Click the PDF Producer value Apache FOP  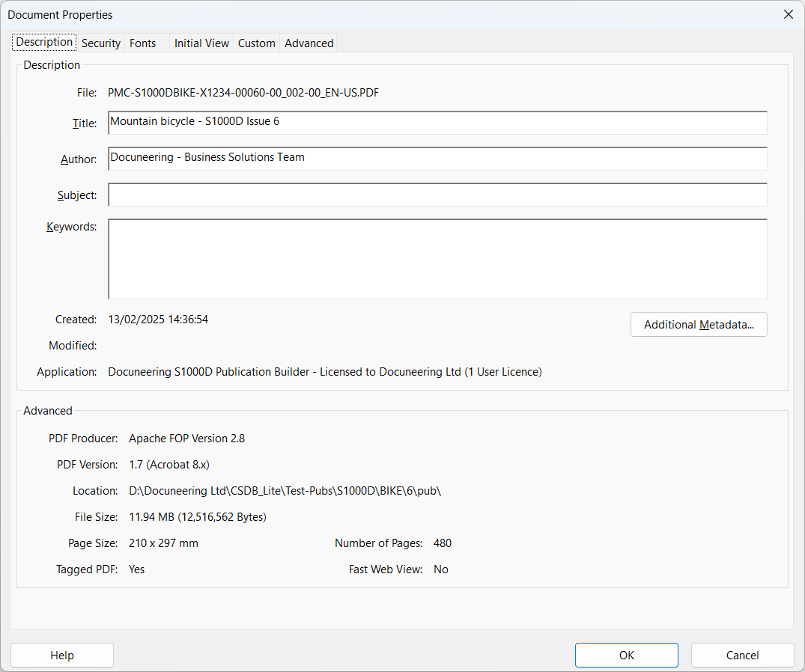[x=187, y=439]
